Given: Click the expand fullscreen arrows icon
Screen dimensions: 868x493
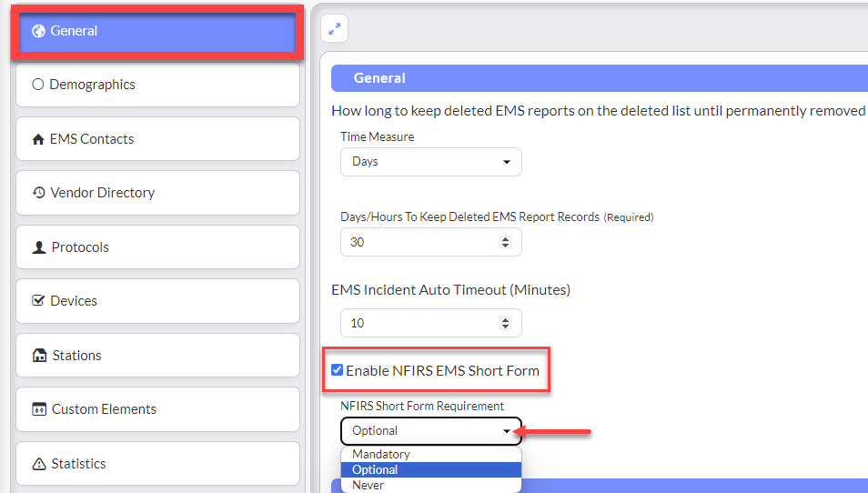Looking at the screenshot, I should pos(334,29).
